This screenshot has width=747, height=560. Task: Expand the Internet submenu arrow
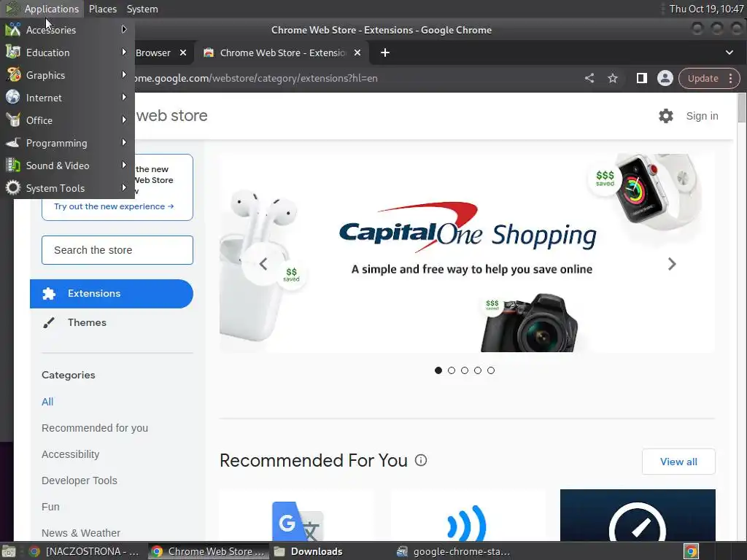(x=124, y=97)
